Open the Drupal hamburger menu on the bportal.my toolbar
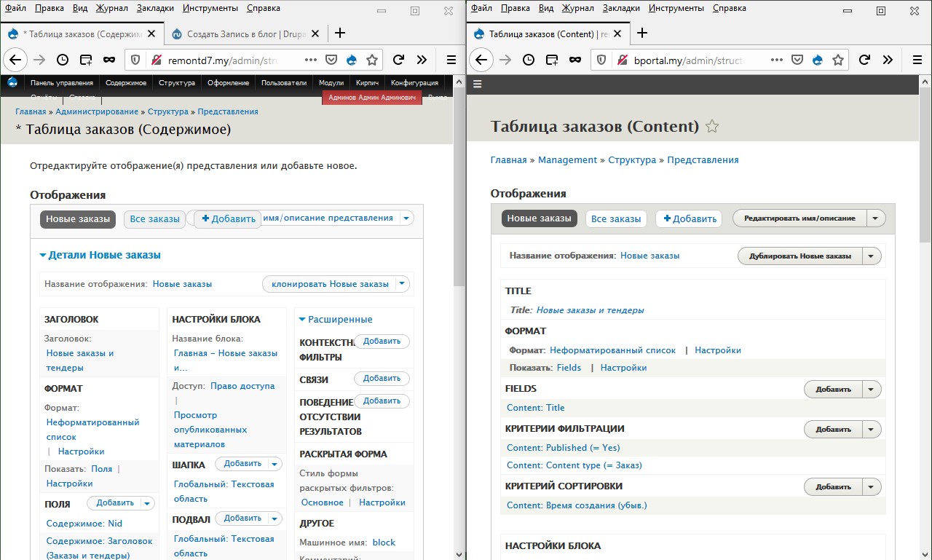Image resolution: width=932 pixels, height=560 pixels. point(478,84)
